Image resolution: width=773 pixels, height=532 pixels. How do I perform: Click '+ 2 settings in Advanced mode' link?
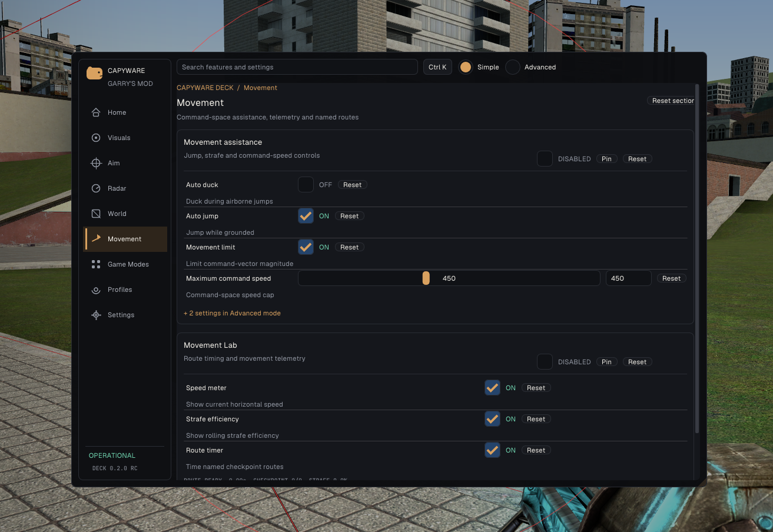click(232, 313)
